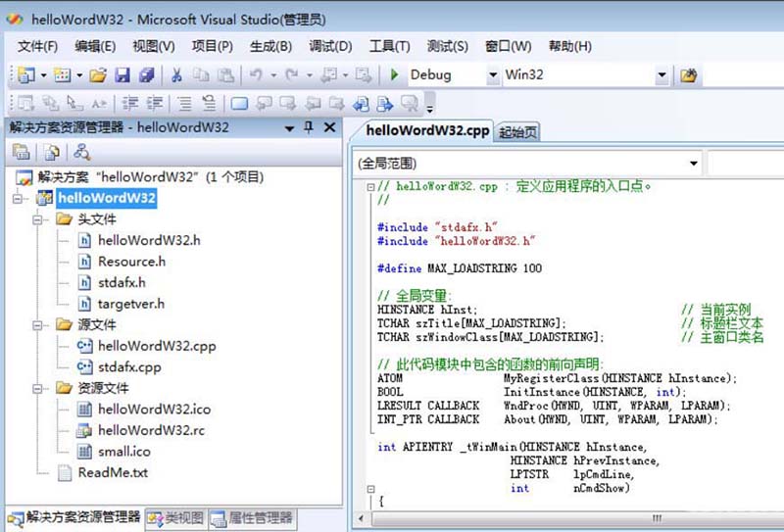Open the Win32 platform dropdown
Screen dimensions: 784x532
(661, 75)
